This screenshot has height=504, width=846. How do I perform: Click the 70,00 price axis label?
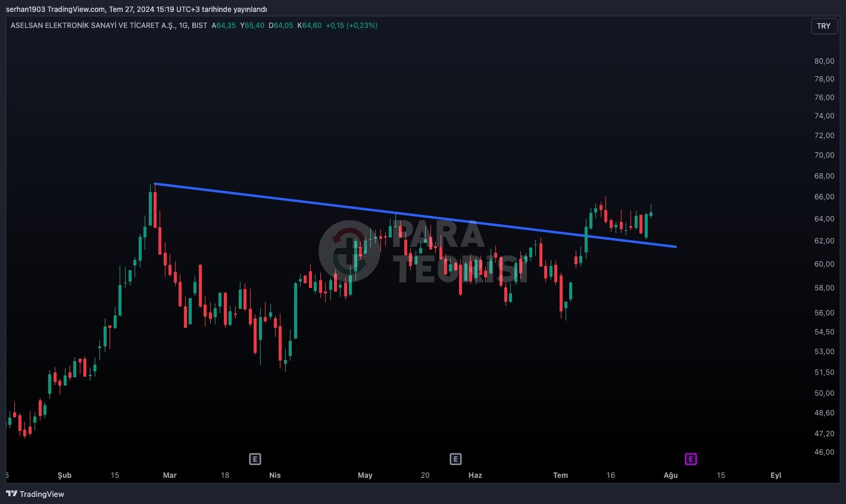824,155
